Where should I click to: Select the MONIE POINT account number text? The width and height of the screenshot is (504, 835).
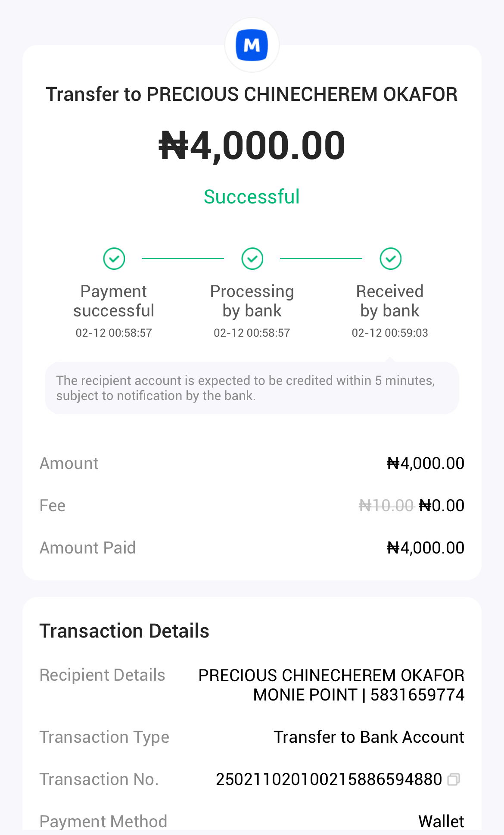click(x=358, y=695)
